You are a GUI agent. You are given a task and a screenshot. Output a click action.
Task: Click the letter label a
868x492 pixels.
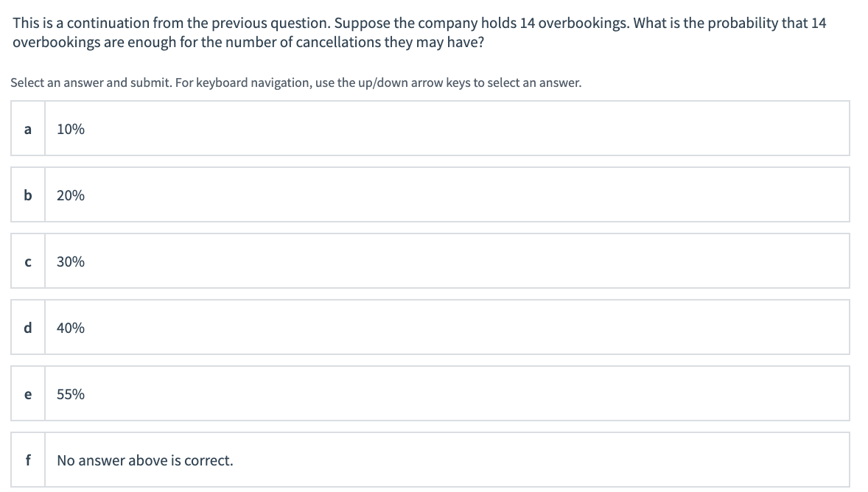27,129
